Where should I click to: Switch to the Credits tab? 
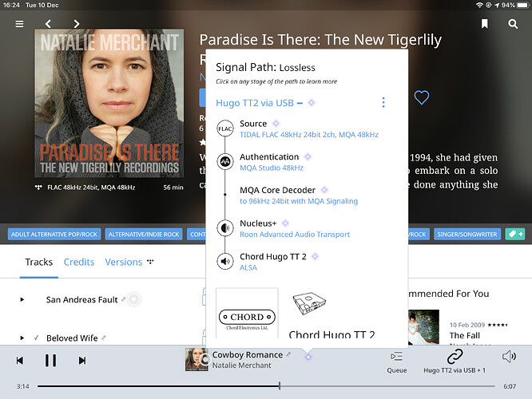click(79, 262)
